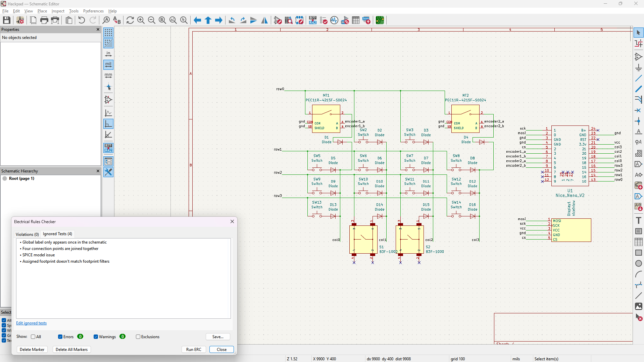This screenshot has height=362, width=644.
Task: Open the Symbol Fields Table
Action: 356,20
